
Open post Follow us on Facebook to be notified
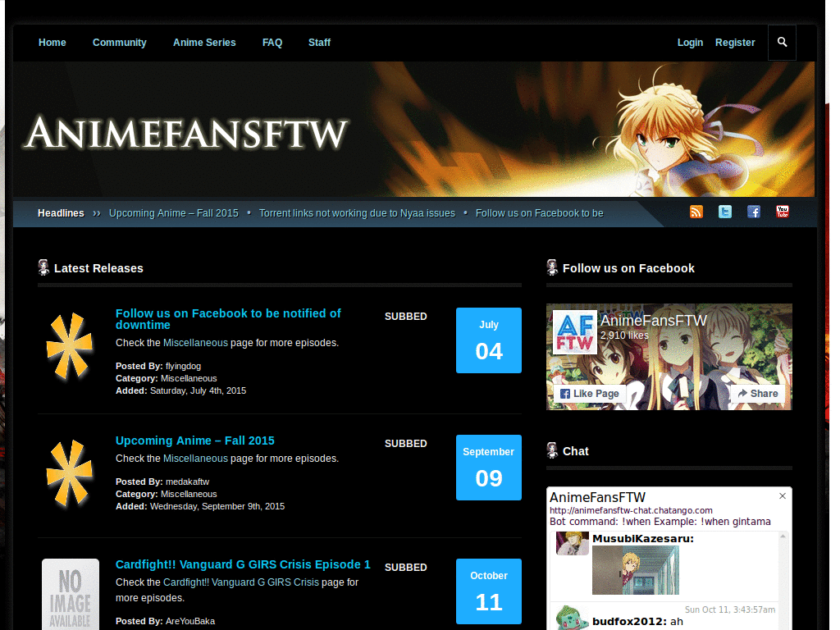click(x=228, y=319)
